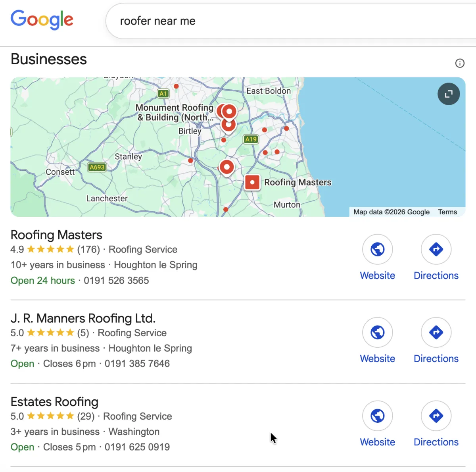The height and width of the screenshot is (472, 476).
Task: Select the Roofing Masters map pin
Action: pos(252,182)
